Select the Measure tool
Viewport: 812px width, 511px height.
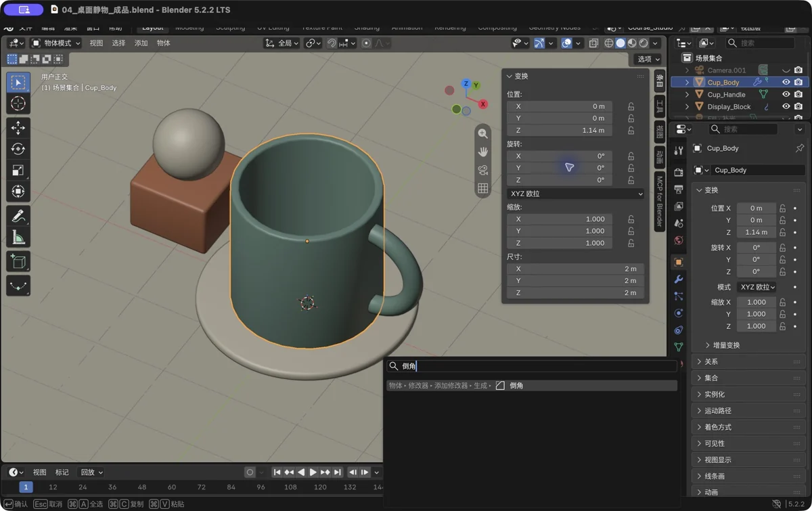(18, 238)
